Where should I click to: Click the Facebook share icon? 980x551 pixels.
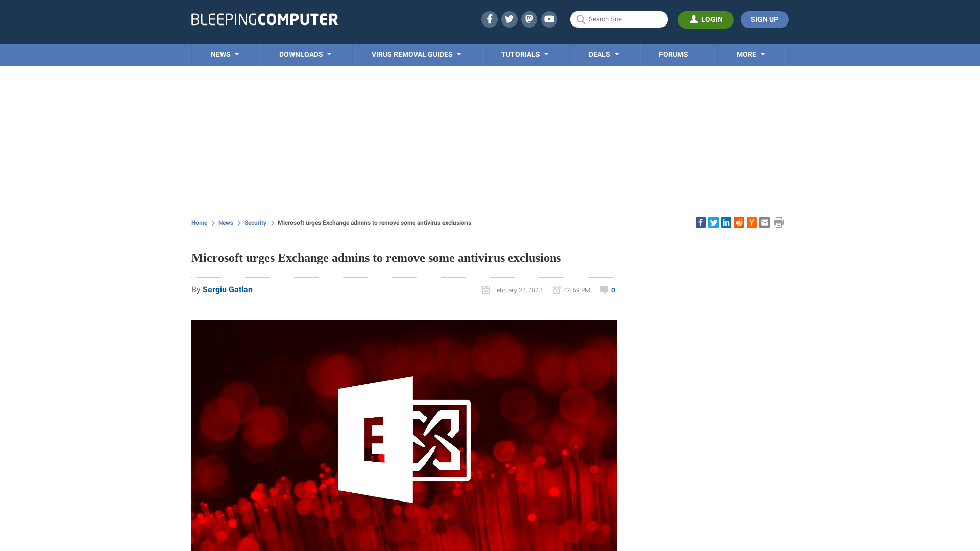pos(701,222)
